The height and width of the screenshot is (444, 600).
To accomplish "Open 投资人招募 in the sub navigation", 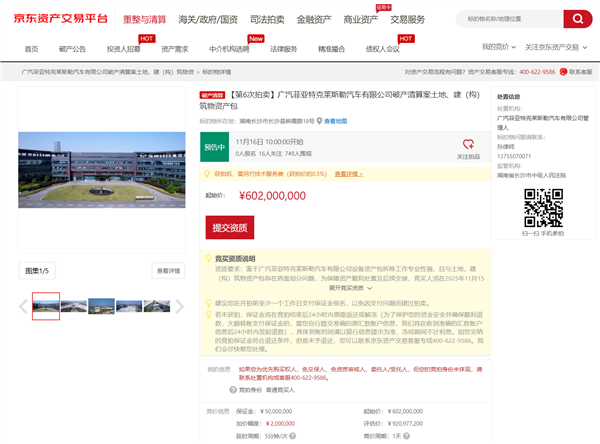I will [124, 48].
